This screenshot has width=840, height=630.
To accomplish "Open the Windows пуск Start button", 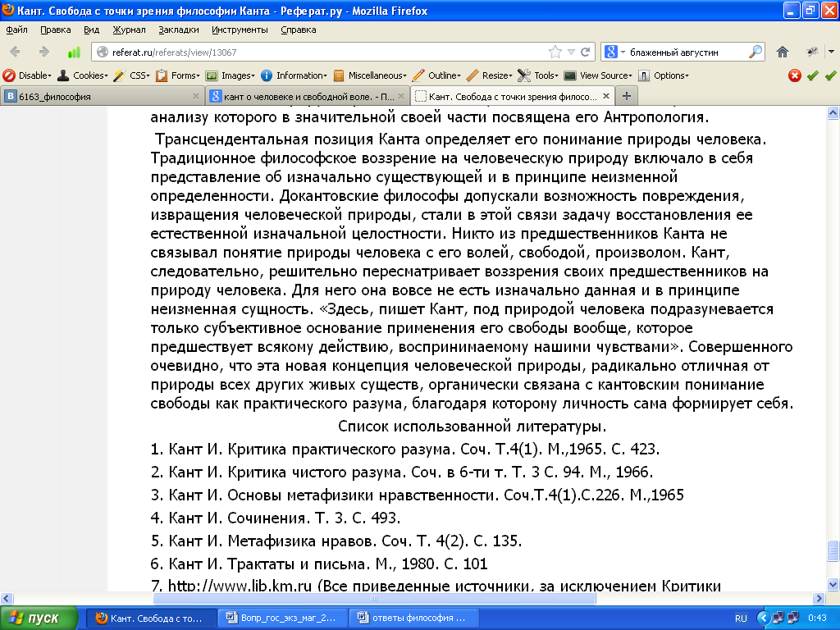I will 39,618.
